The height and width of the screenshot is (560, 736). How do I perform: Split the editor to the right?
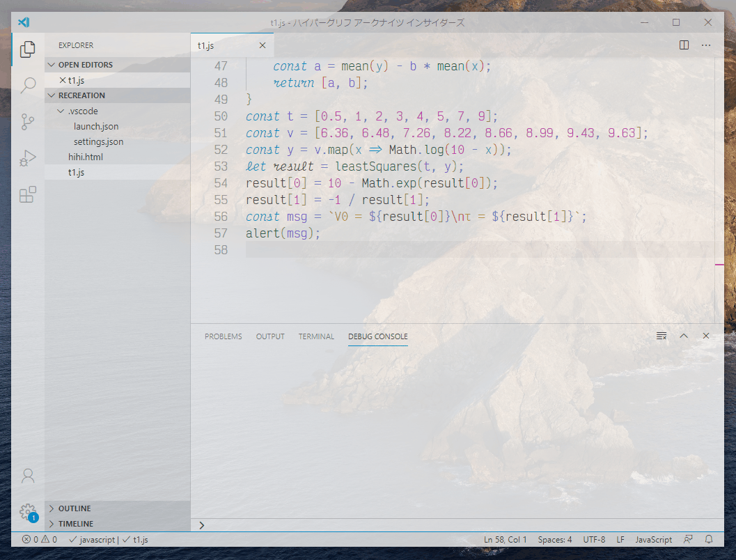tap(684, 45)
